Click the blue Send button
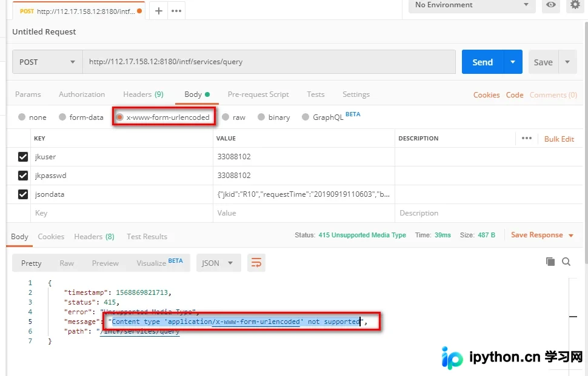Screen dimensions: 588x376 [x=483, y=62]
